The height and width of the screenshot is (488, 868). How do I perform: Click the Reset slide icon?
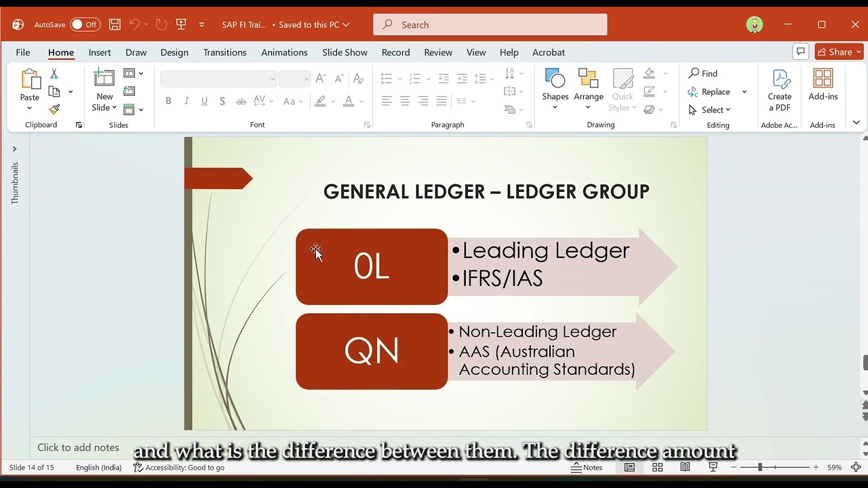click(x=129, y=91)
